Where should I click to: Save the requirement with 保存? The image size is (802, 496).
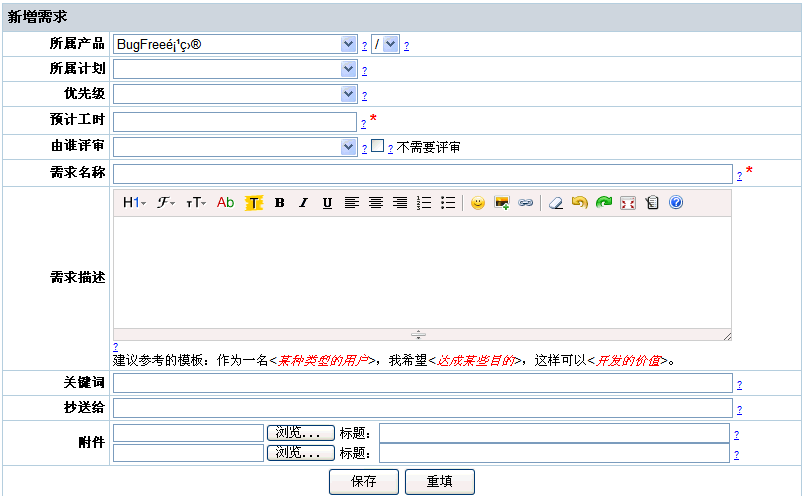364,482
